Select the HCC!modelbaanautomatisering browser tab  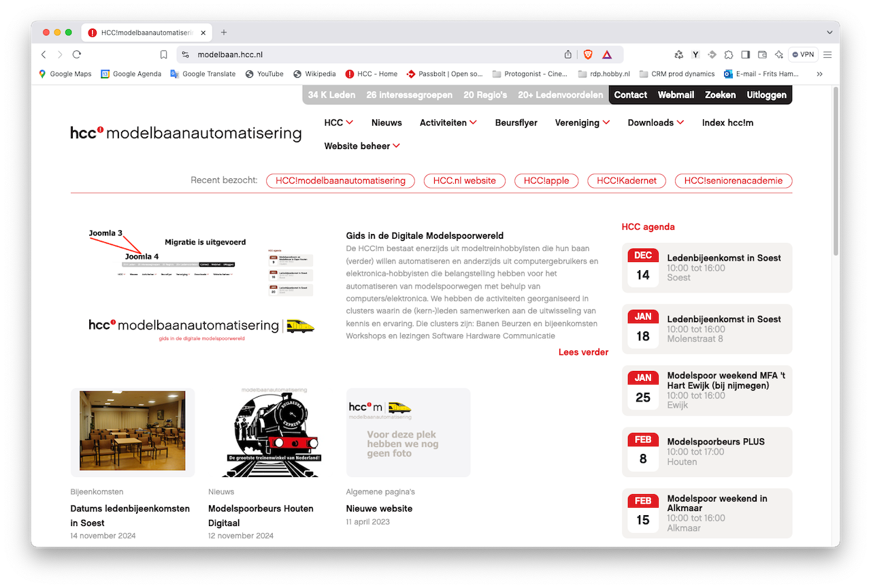point(146,33)
